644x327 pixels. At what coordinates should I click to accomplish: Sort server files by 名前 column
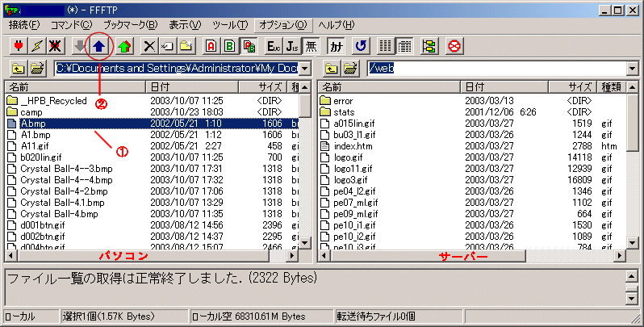(x=389, y=87)
